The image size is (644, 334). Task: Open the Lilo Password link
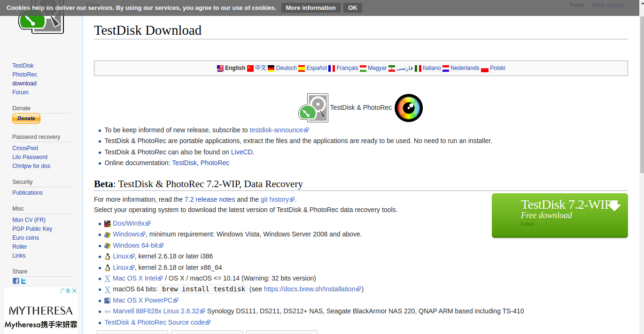30,157
